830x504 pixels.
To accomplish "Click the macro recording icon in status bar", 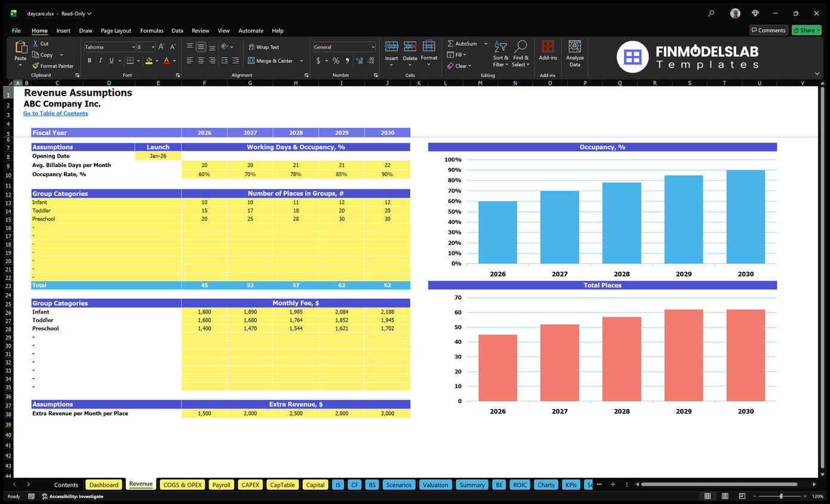I will [x=30, y=496].
